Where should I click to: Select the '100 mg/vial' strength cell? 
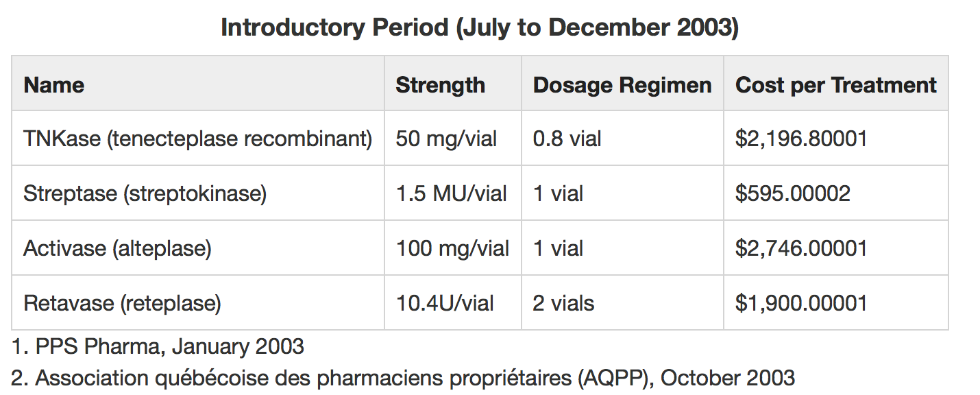[452, 248]
